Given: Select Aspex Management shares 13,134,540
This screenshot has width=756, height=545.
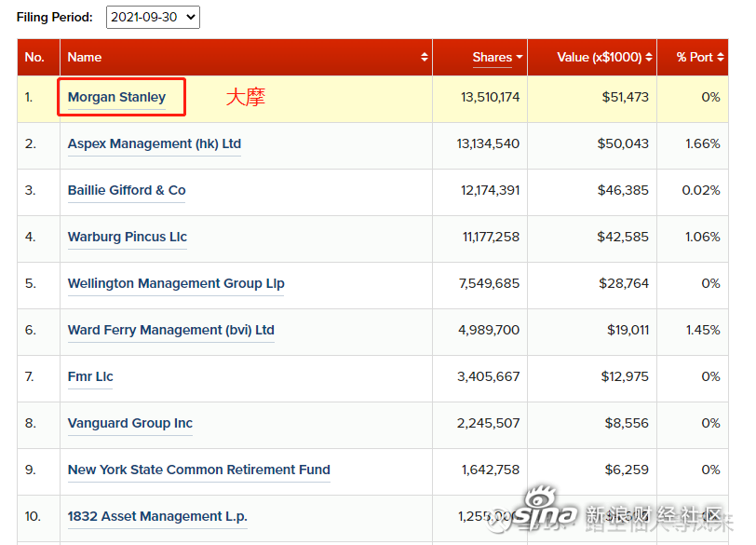Looking at the screenshot, I should [x=488, y=143].
